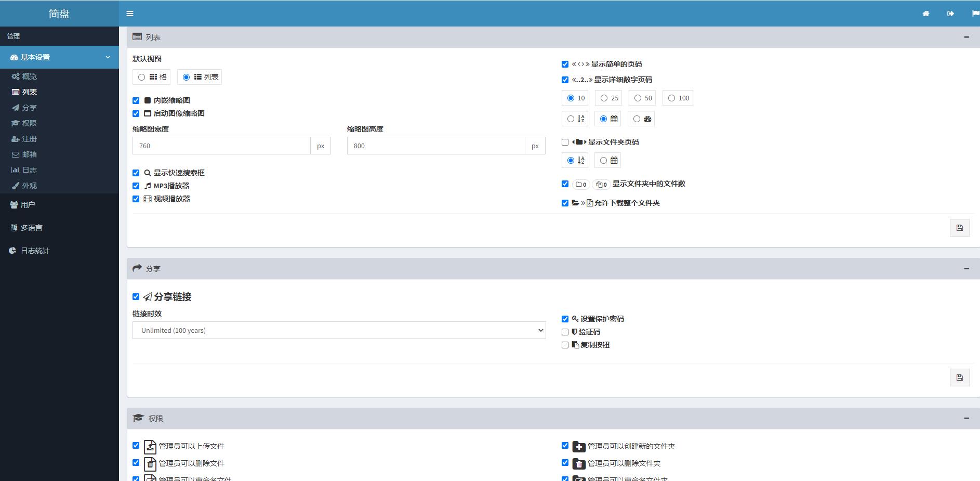Click the shield icon beside 验证码

574,332
